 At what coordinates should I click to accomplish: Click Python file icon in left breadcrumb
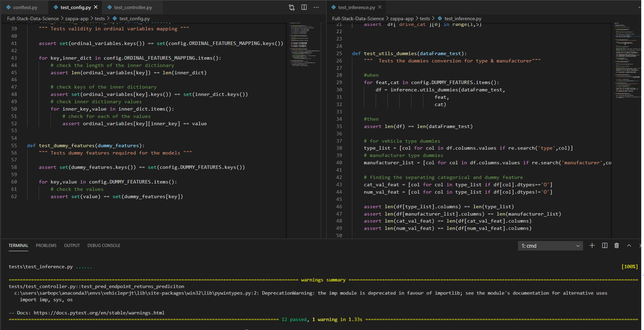coord(115,19)
